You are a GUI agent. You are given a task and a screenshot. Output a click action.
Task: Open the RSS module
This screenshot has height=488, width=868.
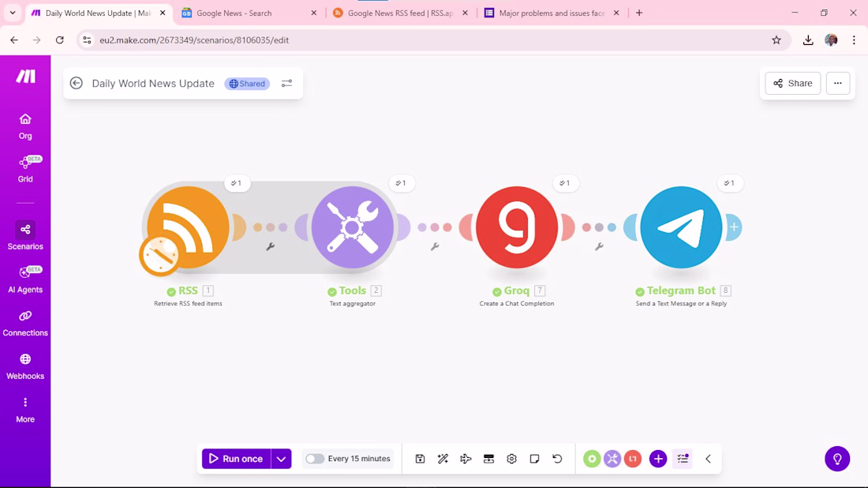[189, 227]
